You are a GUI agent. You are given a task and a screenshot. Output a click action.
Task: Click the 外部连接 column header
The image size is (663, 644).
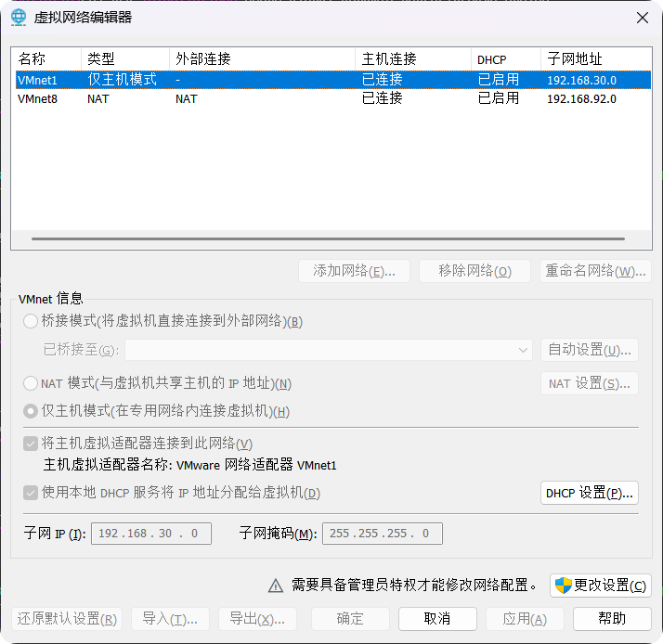point(262,58)
